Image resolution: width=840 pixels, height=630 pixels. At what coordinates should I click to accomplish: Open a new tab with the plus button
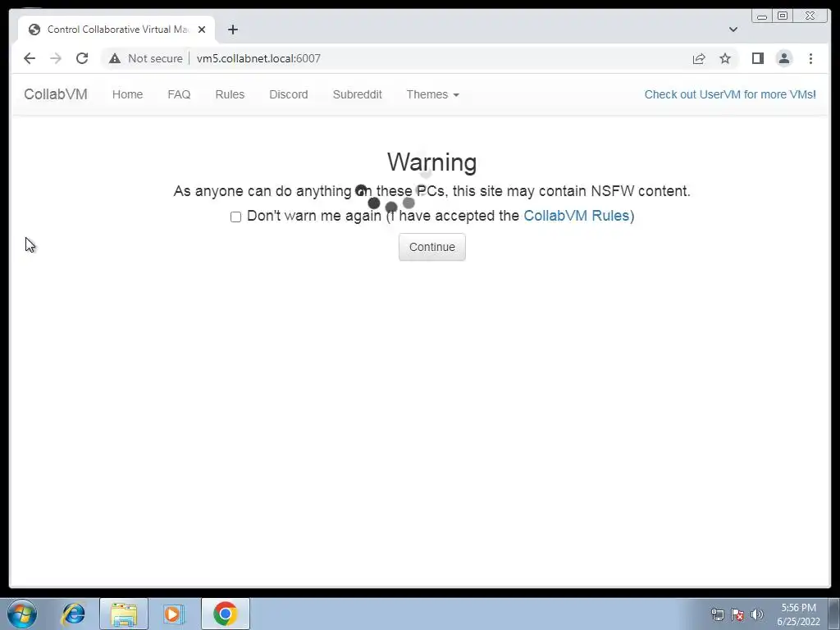[x=232, y=30]
